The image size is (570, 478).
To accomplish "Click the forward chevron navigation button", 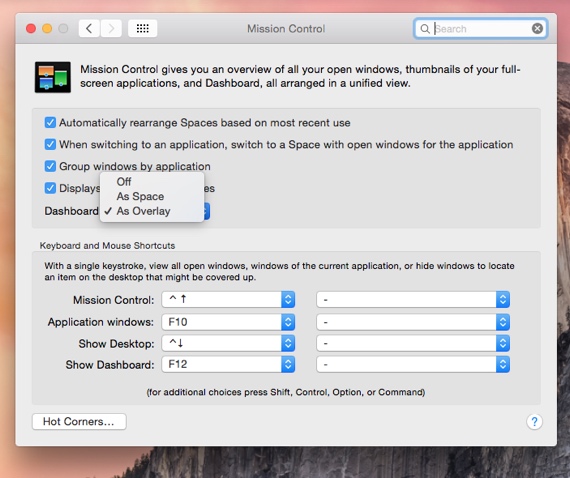I will pos(111,28).
